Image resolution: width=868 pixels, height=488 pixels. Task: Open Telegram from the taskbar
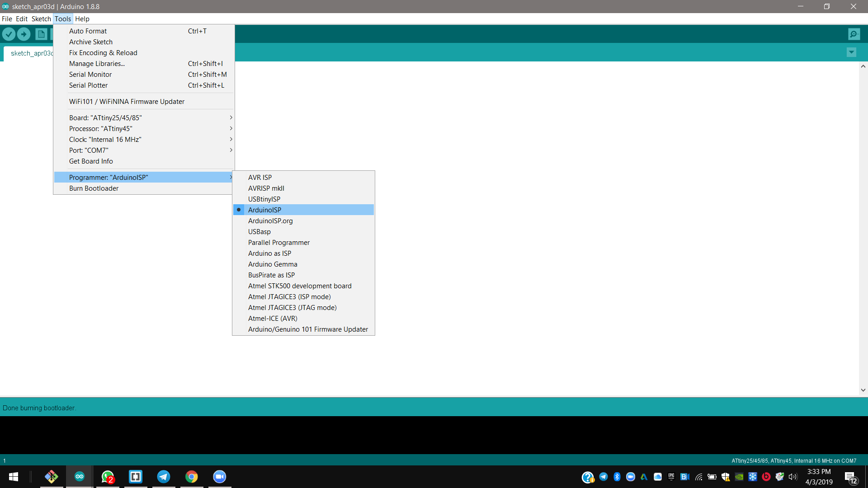point(164,477)
